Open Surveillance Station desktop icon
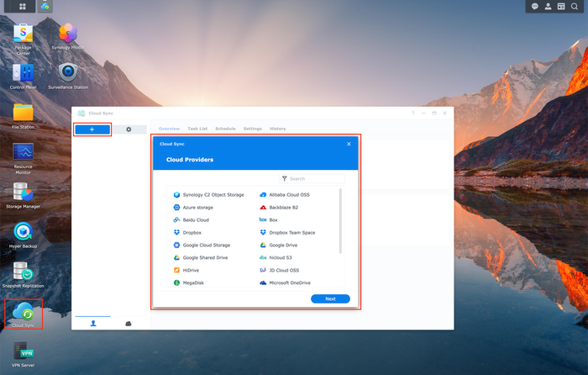The width and height of the screenshot is (588, 375). pyautogui.click(x=68, y=73)
